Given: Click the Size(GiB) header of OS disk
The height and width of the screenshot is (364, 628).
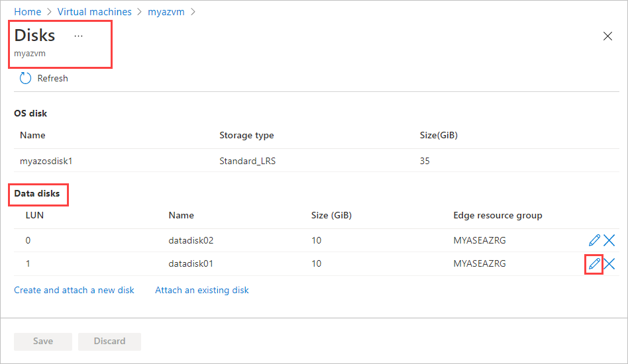Looking at the screenshot, I should pos(439,135).
